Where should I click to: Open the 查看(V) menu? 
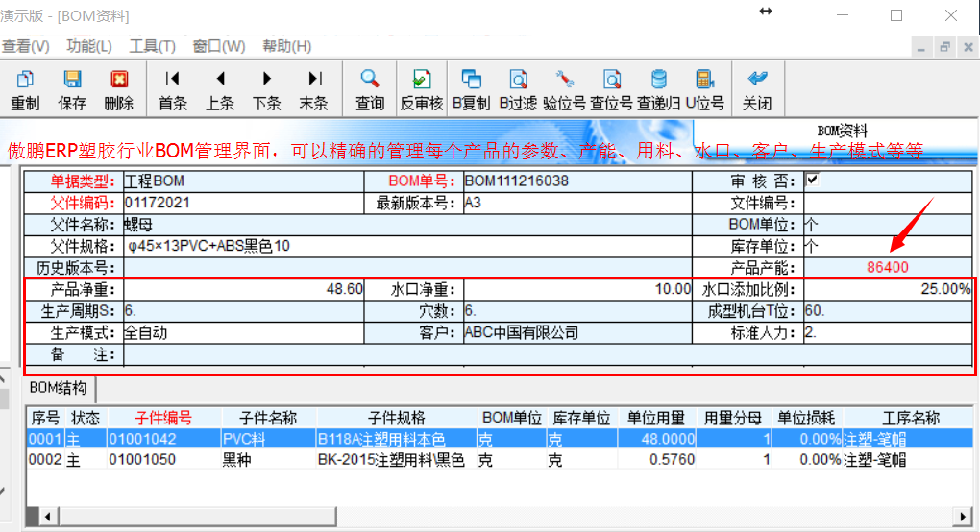click(x=26, y=46)
